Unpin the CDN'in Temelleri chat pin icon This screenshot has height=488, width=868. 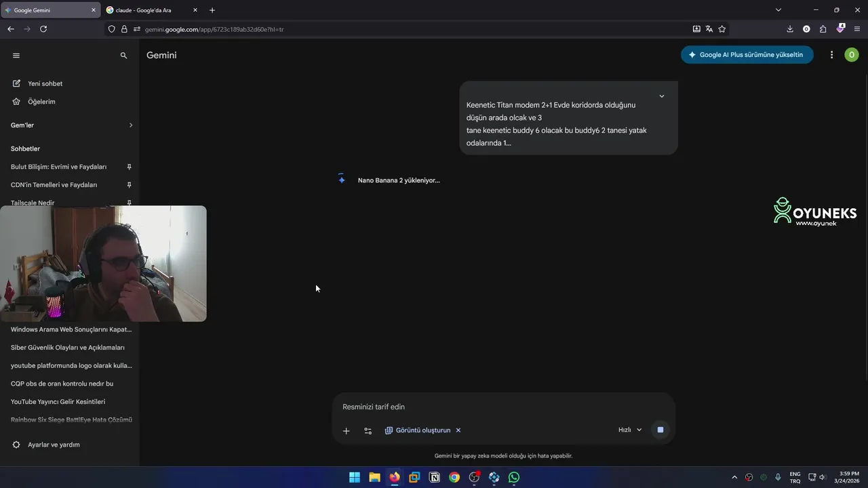click(129, 185)
